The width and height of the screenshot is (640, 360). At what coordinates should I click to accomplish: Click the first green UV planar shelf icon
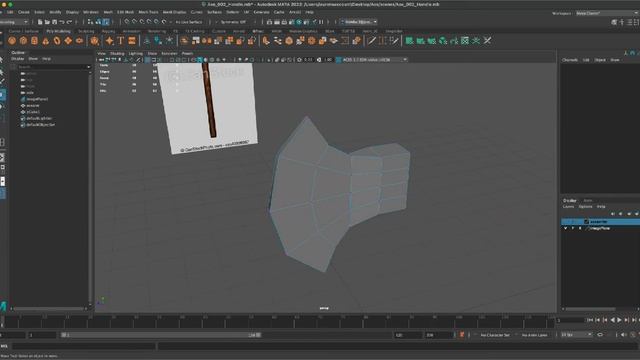click(409, 40)
